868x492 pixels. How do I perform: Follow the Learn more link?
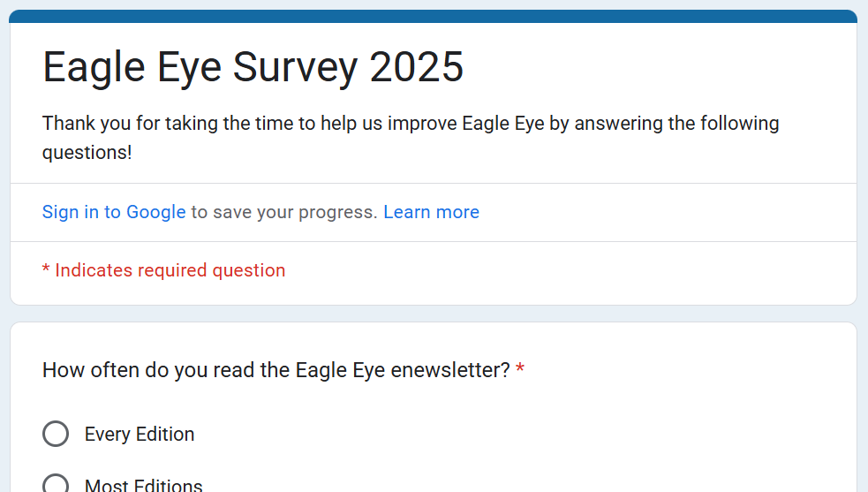[x=431, y=212]
